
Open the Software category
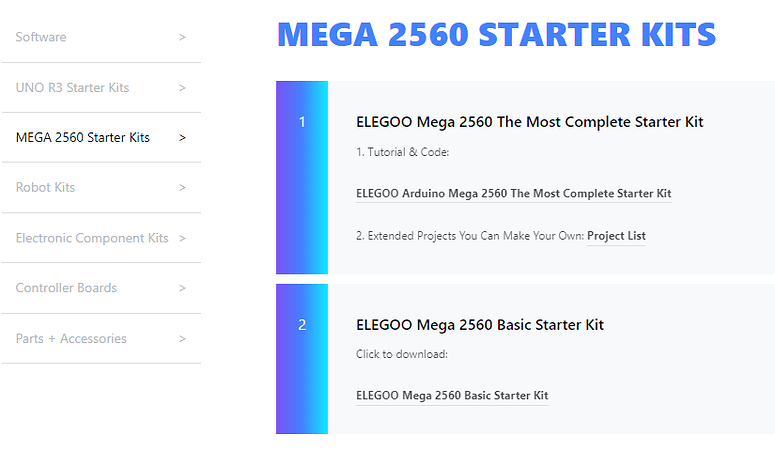click(41, 37)
